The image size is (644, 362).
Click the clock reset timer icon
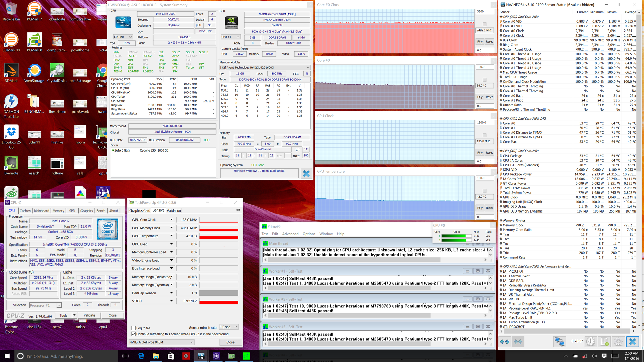coord(591,342)
